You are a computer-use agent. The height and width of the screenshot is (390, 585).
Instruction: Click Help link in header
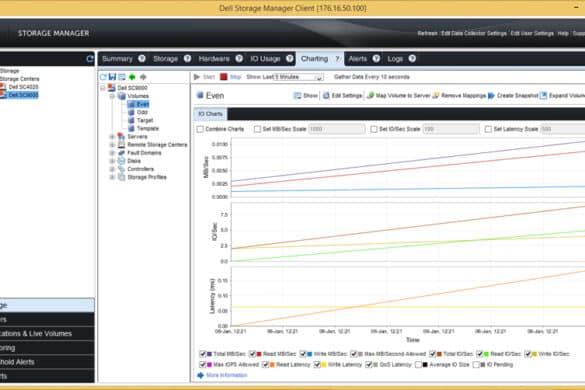(563, 33)
